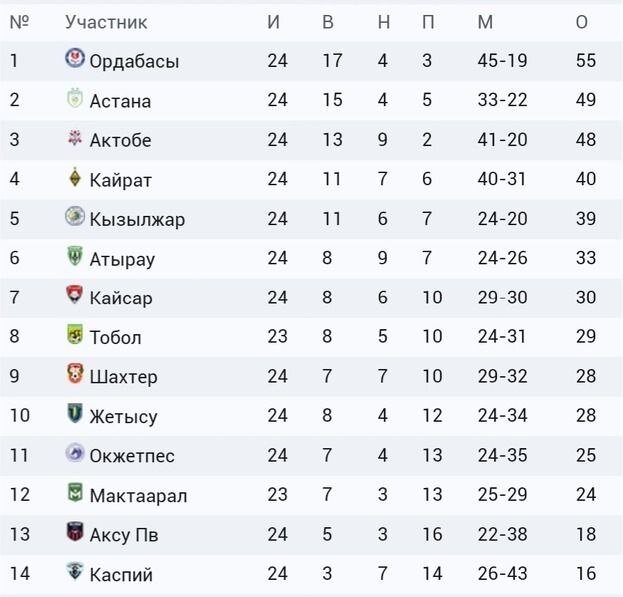Select the Актобе team emblem

click(75, 137)
